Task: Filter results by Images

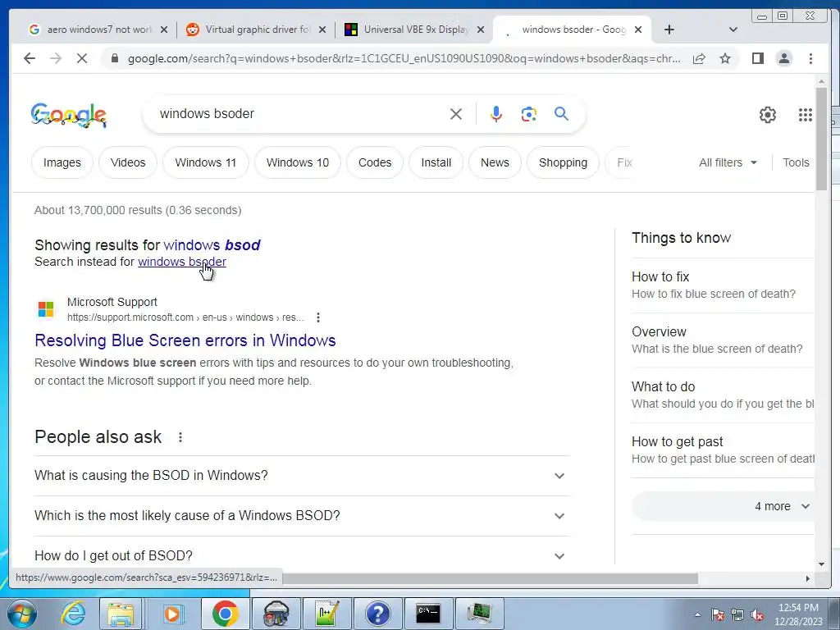Action: (62, 162)
